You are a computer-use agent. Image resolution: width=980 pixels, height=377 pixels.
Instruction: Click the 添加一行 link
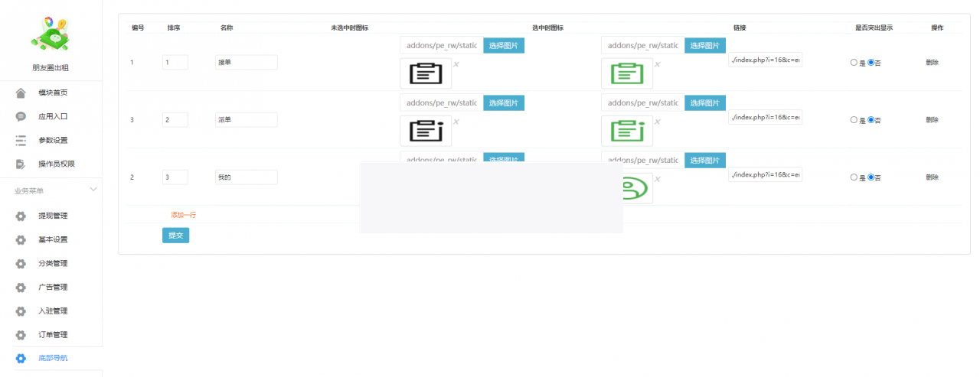click(183, 215)
